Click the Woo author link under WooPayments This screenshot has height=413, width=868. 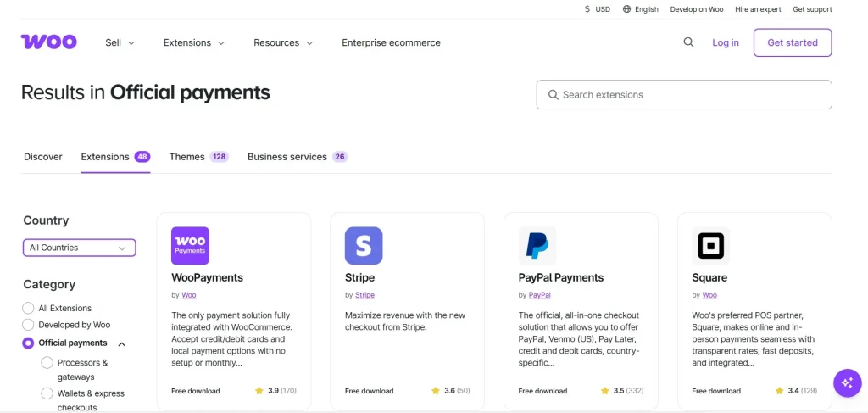click(x=189, y=295)
